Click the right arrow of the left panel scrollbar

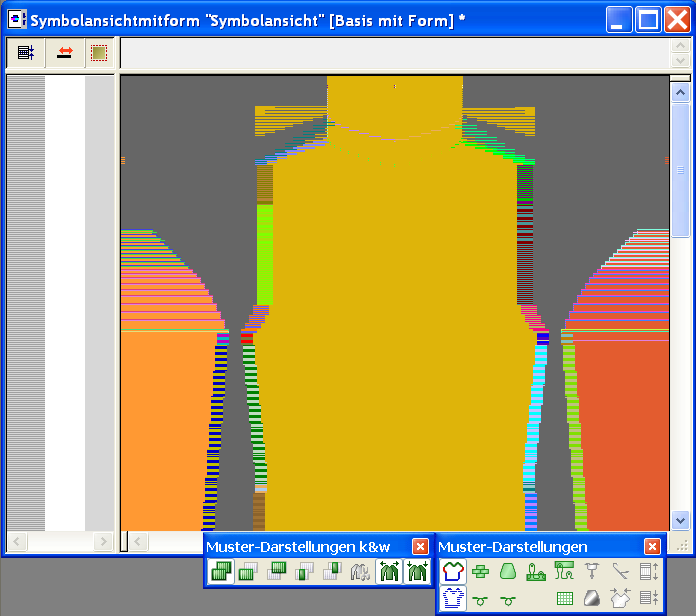click(103, 541)
